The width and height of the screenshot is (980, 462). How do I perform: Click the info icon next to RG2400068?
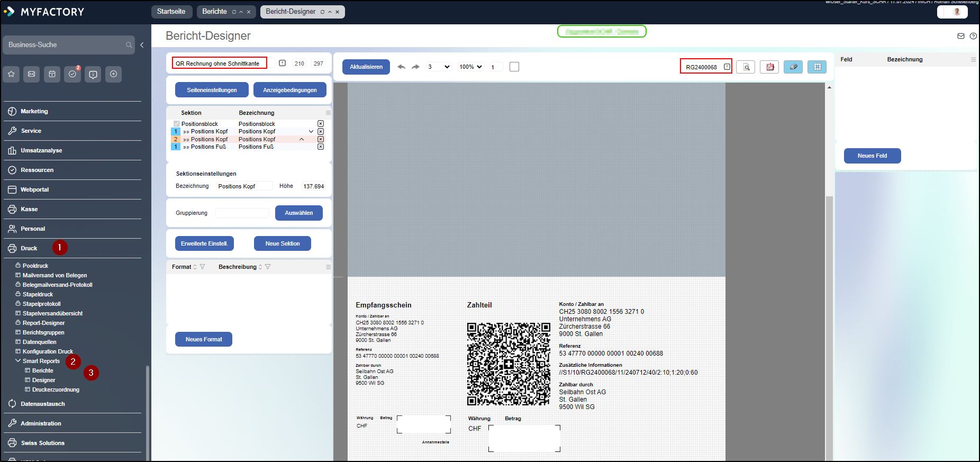727,67
